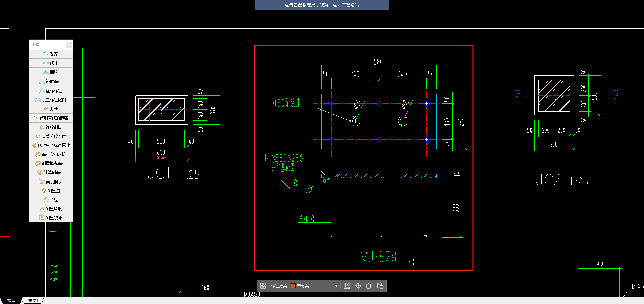Click the move arrows icon in bottom toolbar
This screenshot has width=644, height=304.
point(358,286)
